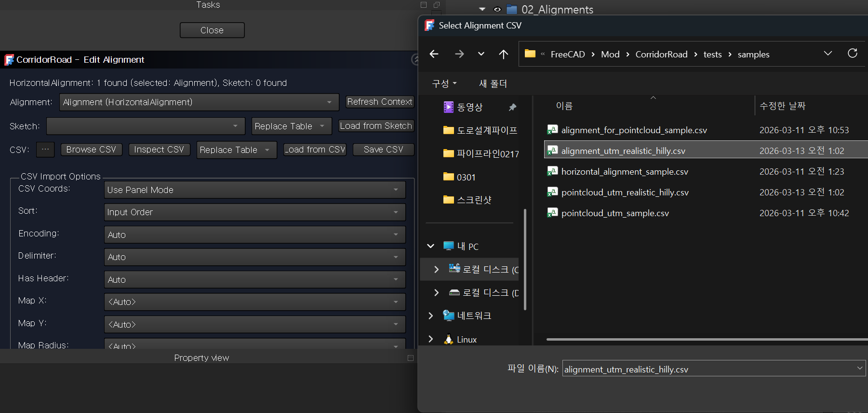Expand 로컬 디스크 (C drive node
The image size is (868, 413).
pyautogui.click(x=436, y=269)
